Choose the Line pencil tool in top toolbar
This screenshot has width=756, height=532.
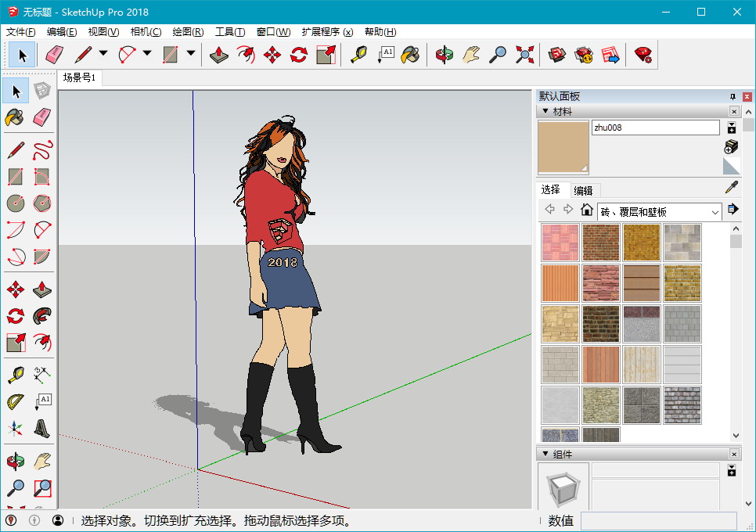click(83, 54)
